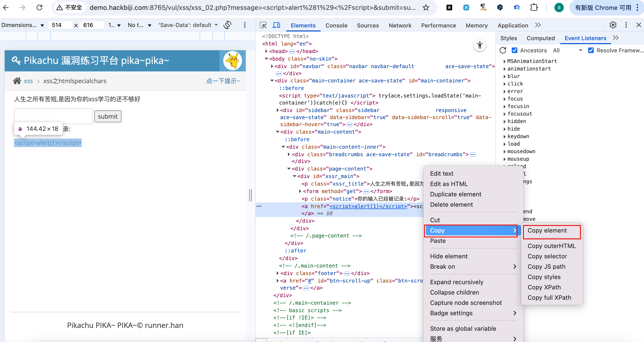644x342 pixels.
Task: Uncheck the Ancestors checkbox
Action: [514, 50]
